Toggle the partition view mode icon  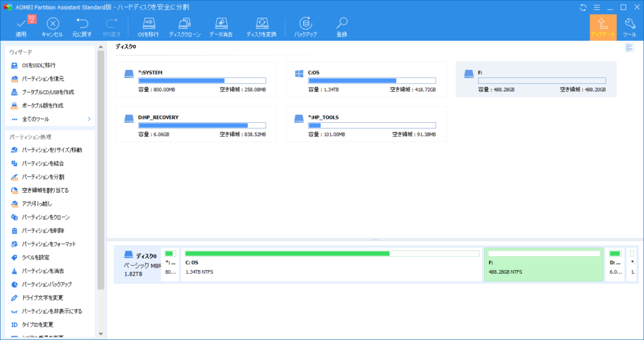[x=629, y=47]
